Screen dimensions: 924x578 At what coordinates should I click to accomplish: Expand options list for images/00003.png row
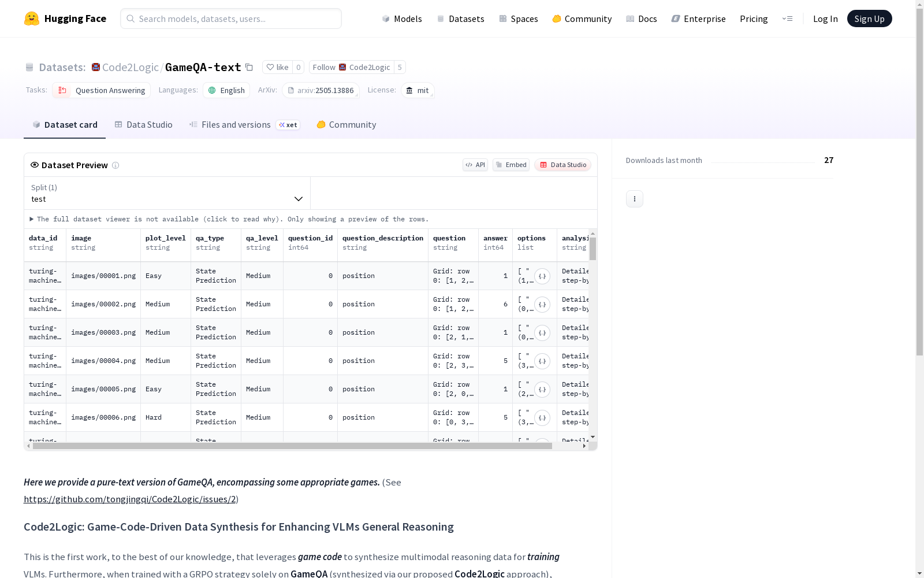click(542, 333)
